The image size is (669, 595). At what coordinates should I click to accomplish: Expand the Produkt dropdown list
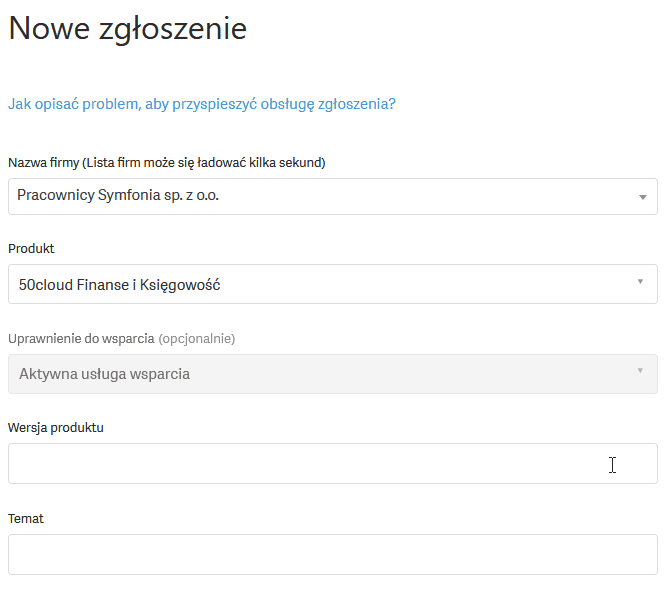333,284
